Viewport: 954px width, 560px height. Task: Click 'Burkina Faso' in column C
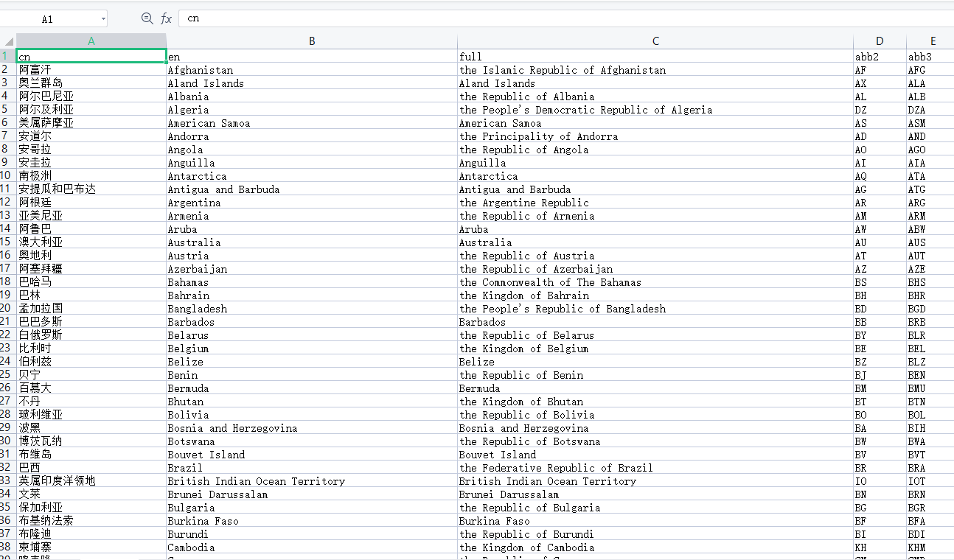(x=655, y=521)
